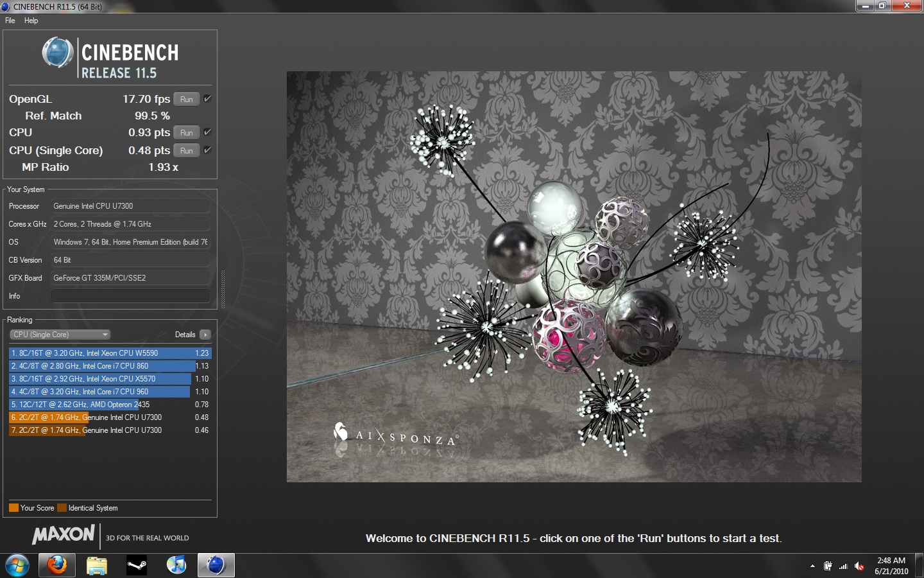This screenshot has height=578, width=924.
Task: Open Steam from the taskbar
Action: [x=136, y=566]
